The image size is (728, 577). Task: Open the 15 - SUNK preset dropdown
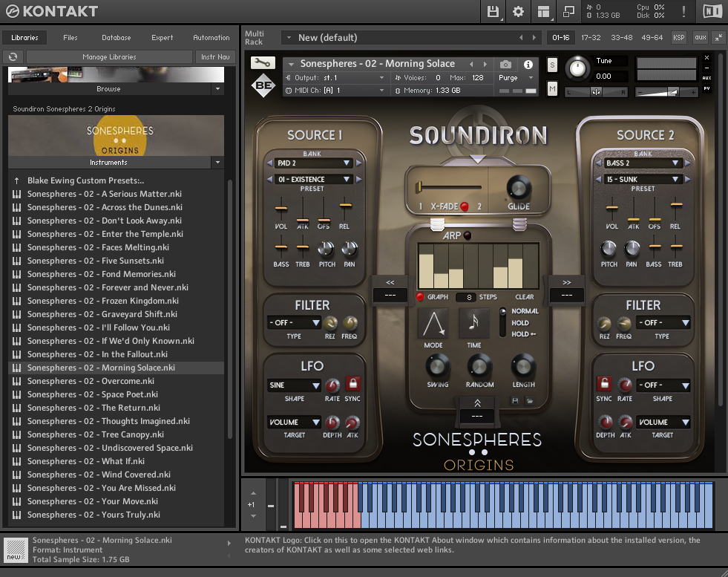coord(643,179)
